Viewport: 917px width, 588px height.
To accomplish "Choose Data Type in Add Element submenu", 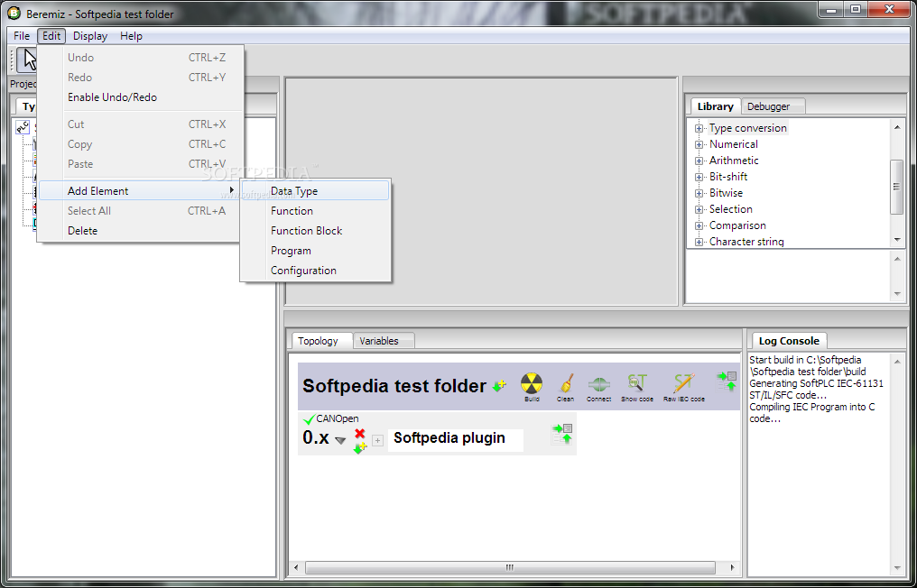I will tap(315, 190).
